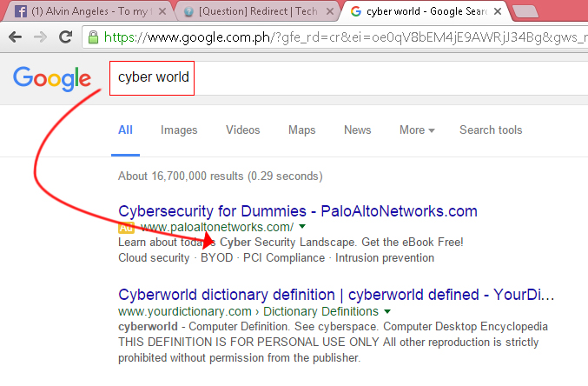Click the browser Back arrow
The image size is (588, 386).
pyautogui.click(x=16, y=37)
